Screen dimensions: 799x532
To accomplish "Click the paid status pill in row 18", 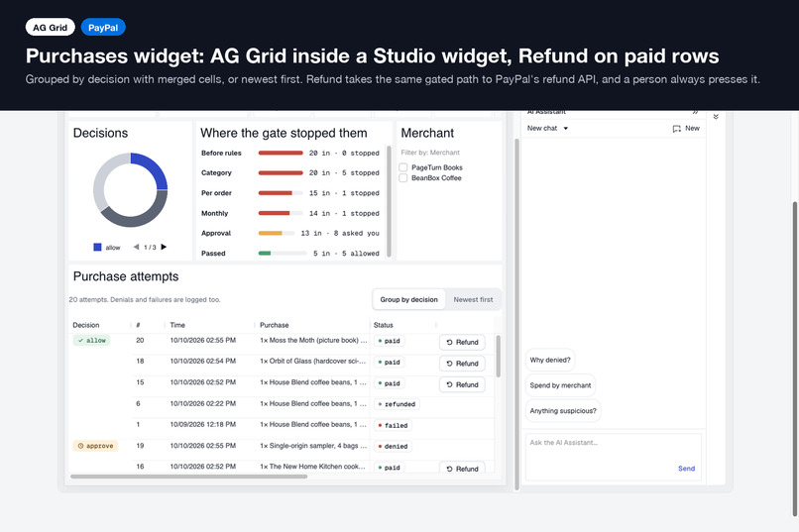I will point(390,363).
